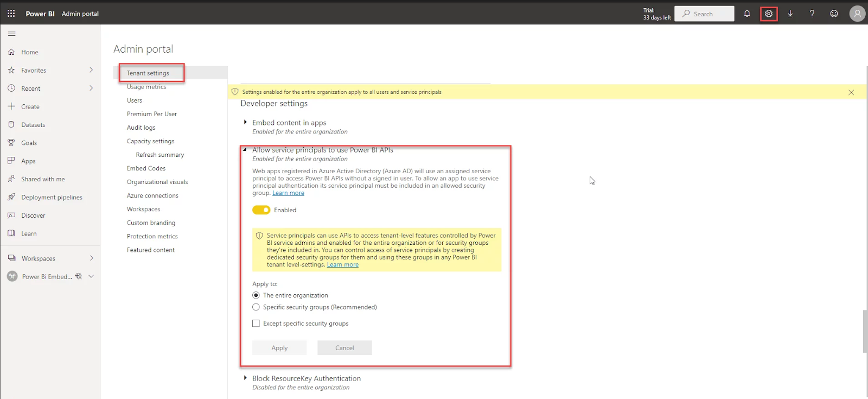This screenshot has height=399, width=868.
Task: Open Learn more link in yellow note
Action: pos(342,265)
